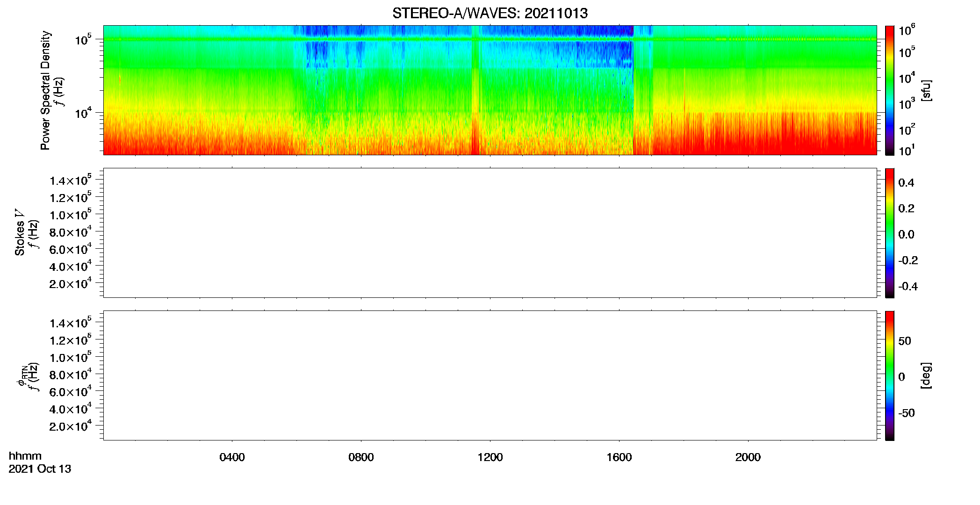Click inside the empty Stokes V panel
980x505 pixels.
490,233
